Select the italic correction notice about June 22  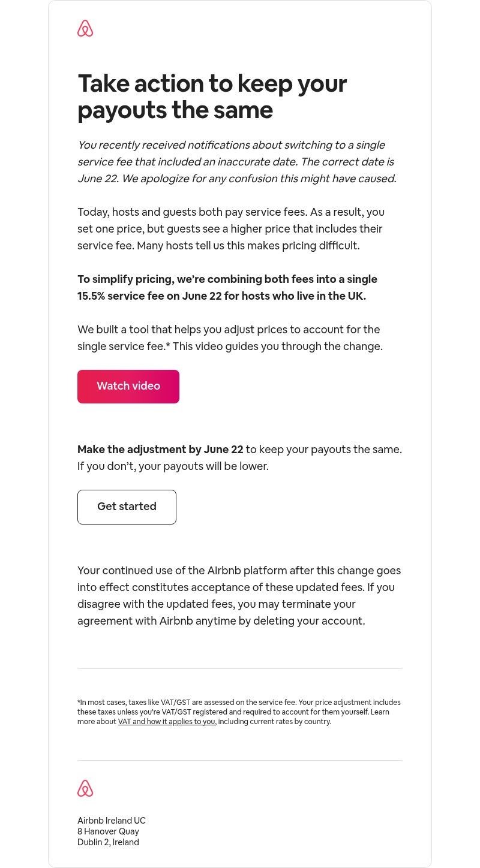[x=237, y=161]
